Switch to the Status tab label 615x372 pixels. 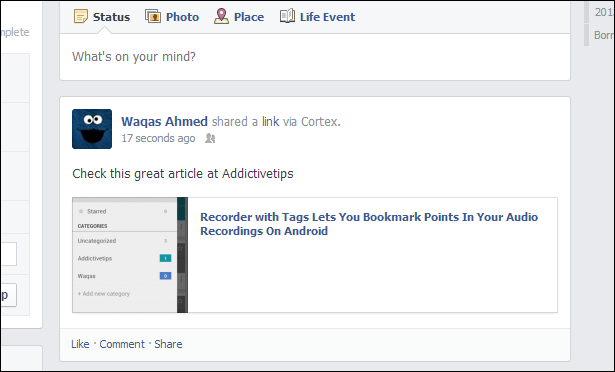click(x=111, y=17)
